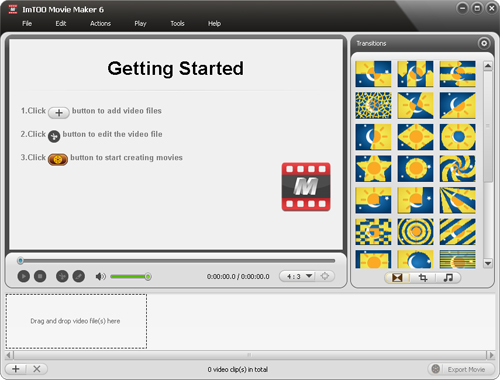Add video file with plus button
The height and width of the screenshot is (380, 500).
point(16,369)
